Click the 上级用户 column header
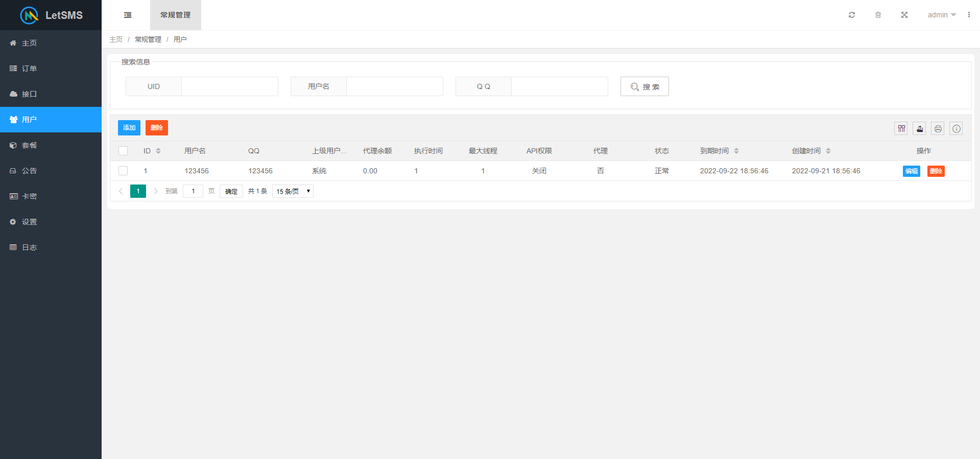Viewport: 980px width, 459px height. point(329,151)
